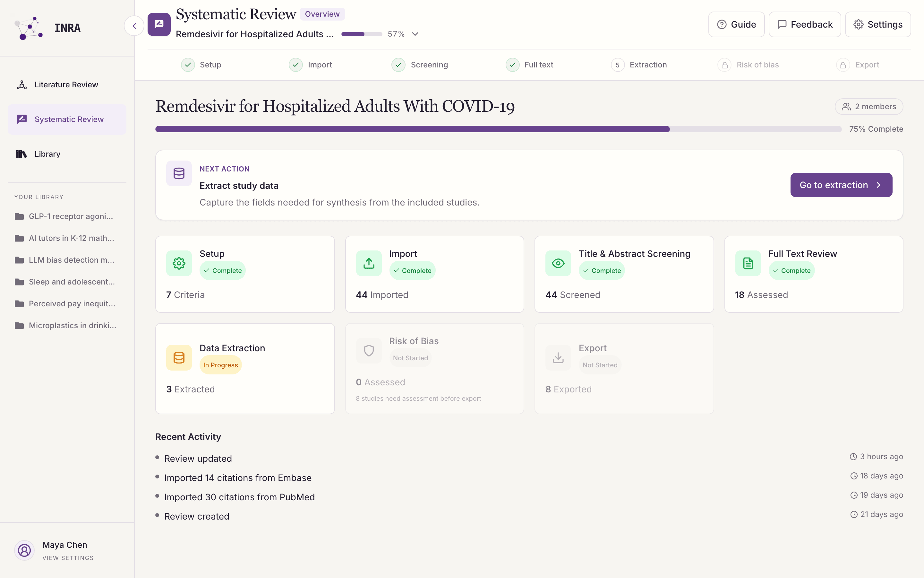Image resolution: width=924 pixels, height=578 pixels.
Task: Click the Setup card gear icon
Action: click(179, 263)
